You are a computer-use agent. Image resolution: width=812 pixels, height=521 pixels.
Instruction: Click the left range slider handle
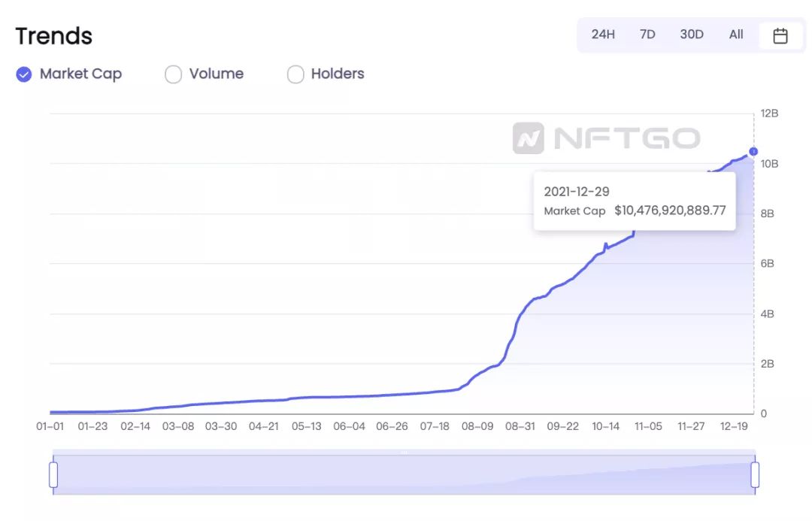click(53, 475)
